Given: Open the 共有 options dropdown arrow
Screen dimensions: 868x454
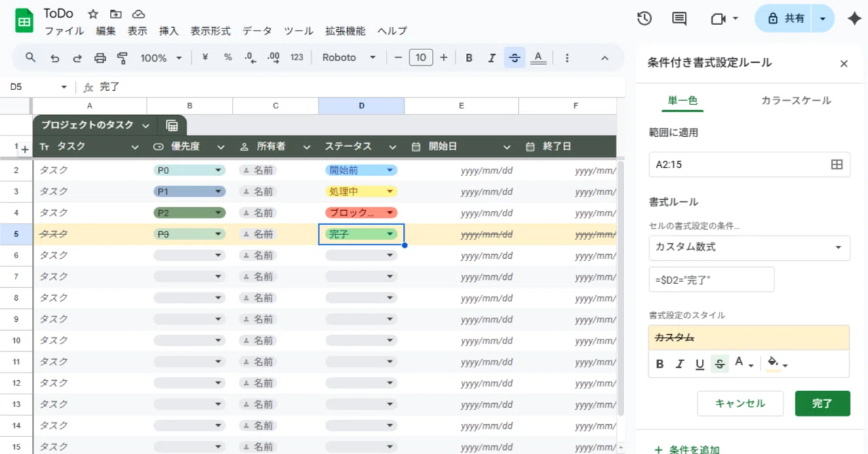Looking at the screenshot, I should (823, 19).
